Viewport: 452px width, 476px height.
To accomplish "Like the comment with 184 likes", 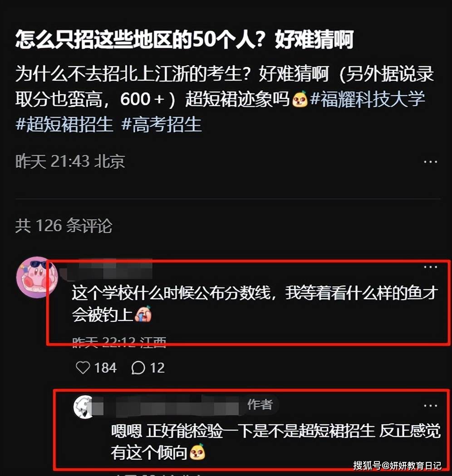I will coord(83,368).
